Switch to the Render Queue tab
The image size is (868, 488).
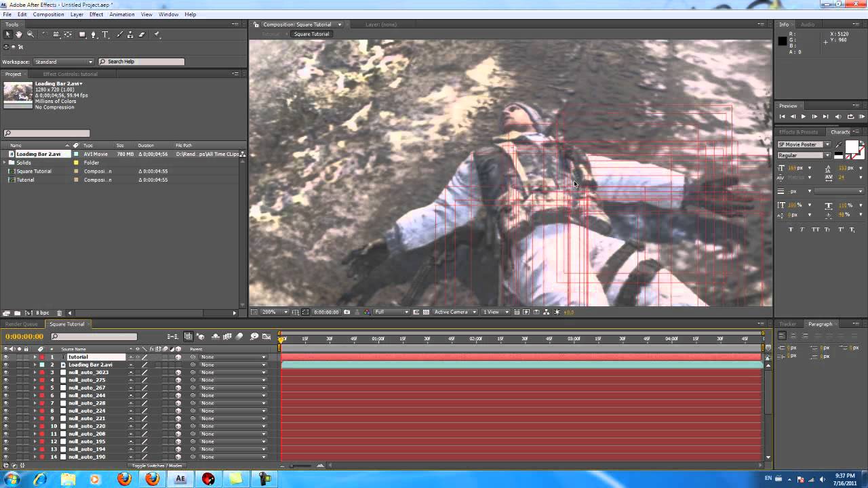pos(22,324)
